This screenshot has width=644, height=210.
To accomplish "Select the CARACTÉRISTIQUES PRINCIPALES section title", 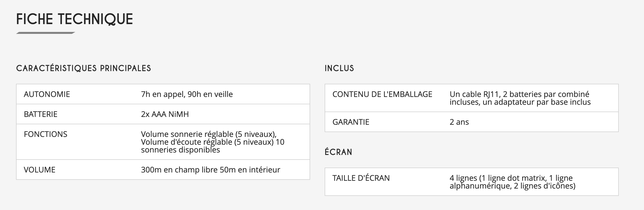I will [x=84, y=68].
